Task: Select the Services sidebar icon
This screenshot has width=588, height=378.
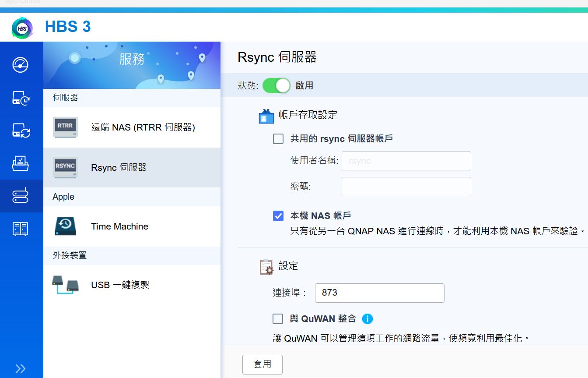Action: 21,196
